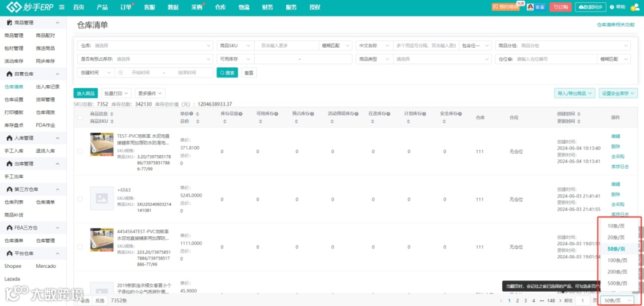Open the 物流 top menu
644x306 pixels.
[244, 7]
